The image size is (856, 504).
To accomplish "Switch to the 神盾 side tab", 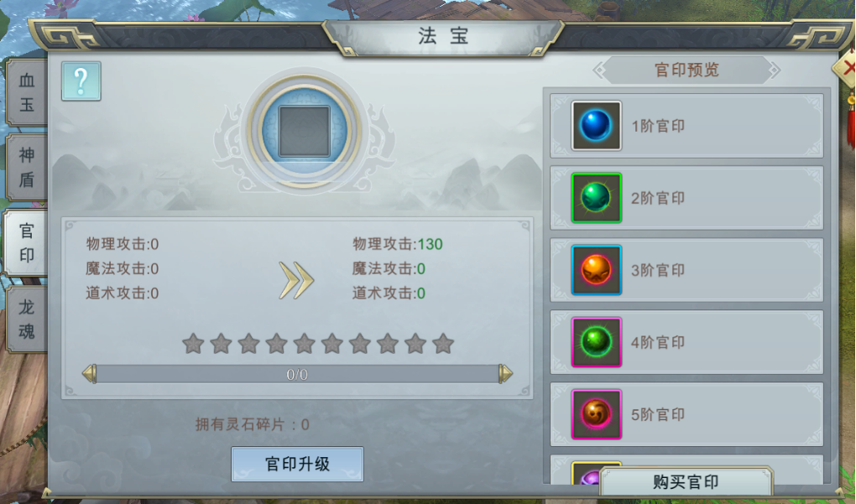I will click(x=26, y=168).
